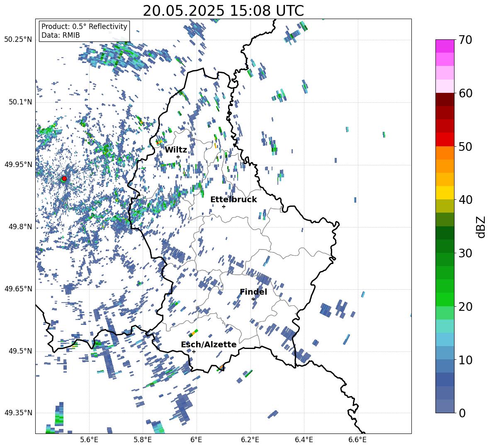Click the dark green colorbar segment near 30

(x=445, y=246)
